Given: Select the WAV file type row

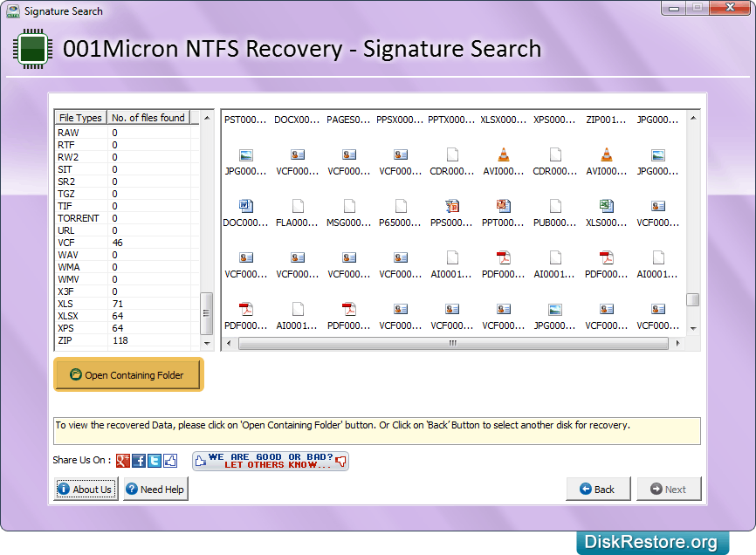Looking at the screenshot, I should pyautogui.click(x=127, y=255).
